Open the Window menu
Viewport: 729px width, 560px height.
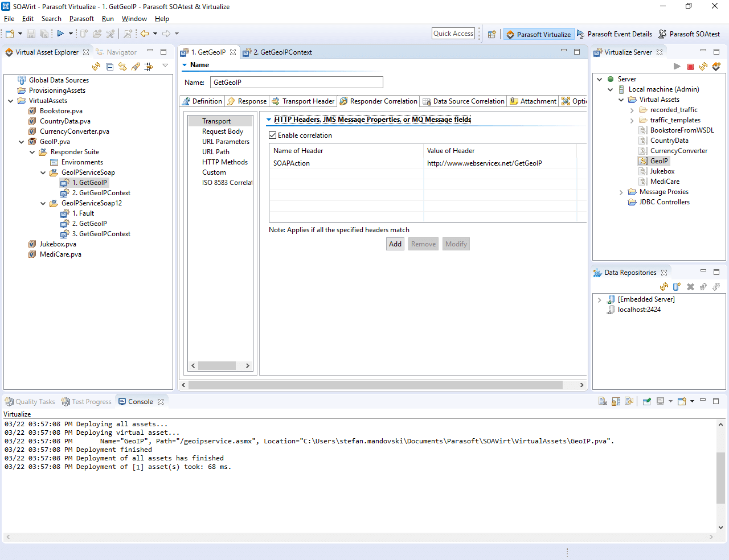[134, 19]
